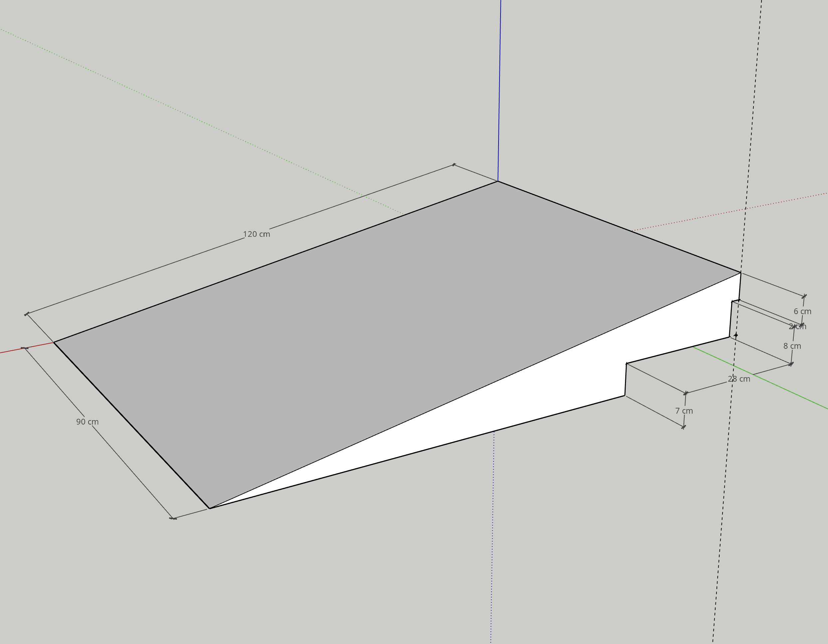This screenshot has height=644, width=828.
Task: Select the 6 cm dimension label
Action: click(802, 312)
